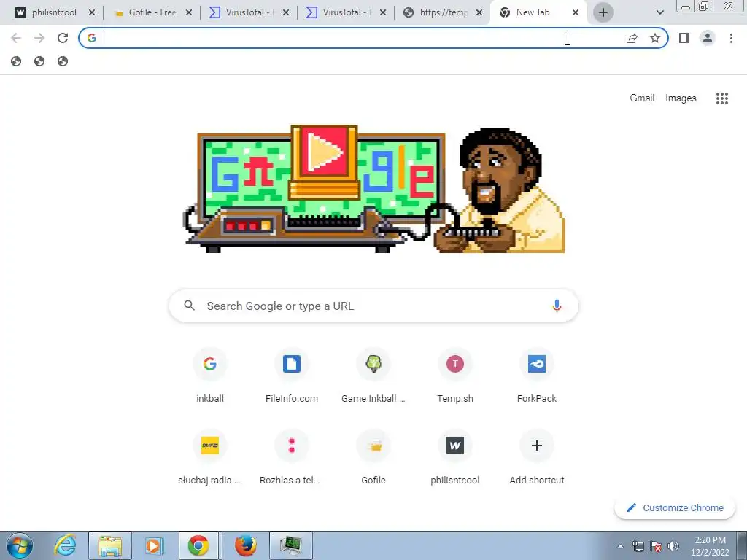
Task: Open the Chrome profile avatar
Action: coord(708,38)
